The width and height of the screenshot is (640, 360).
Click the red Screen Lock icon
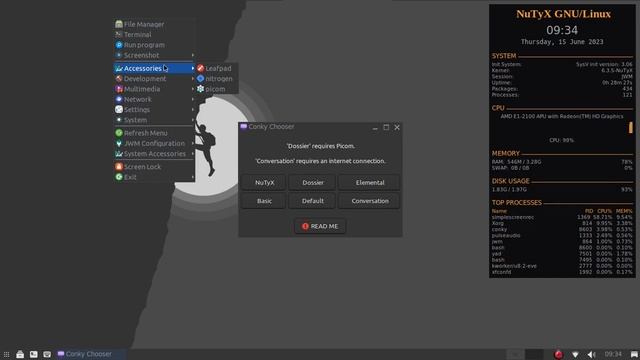pyautogui.click(x=119, y=167)
